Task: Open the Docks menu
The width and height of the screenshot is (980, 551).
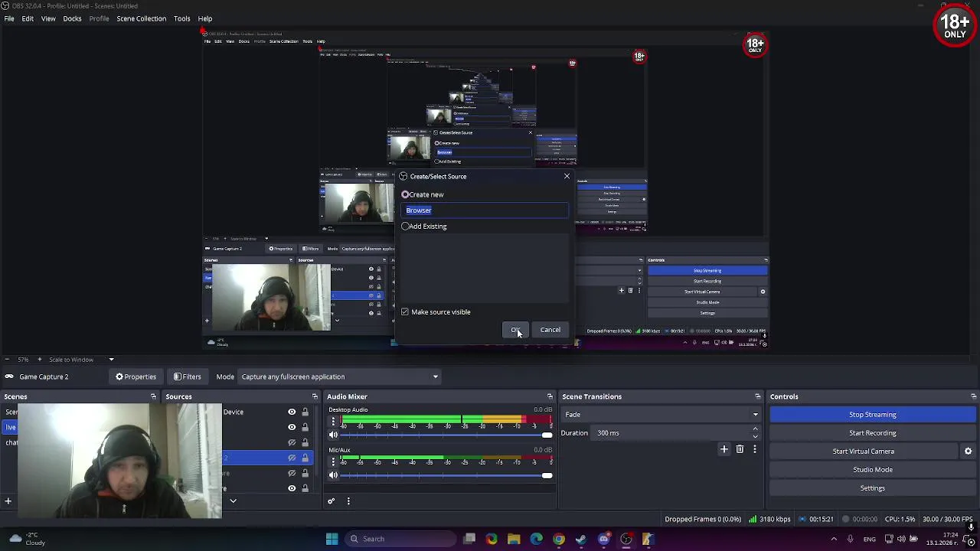Action: [72, 18]
